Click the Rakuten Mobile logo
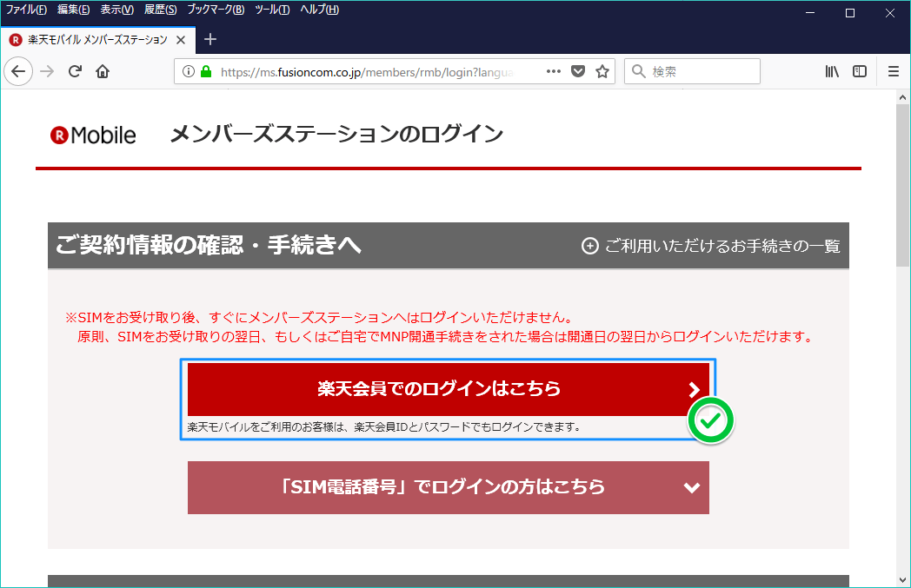This screenshot has width=911, height=588. pyautogui.click(x=93, y=135)
